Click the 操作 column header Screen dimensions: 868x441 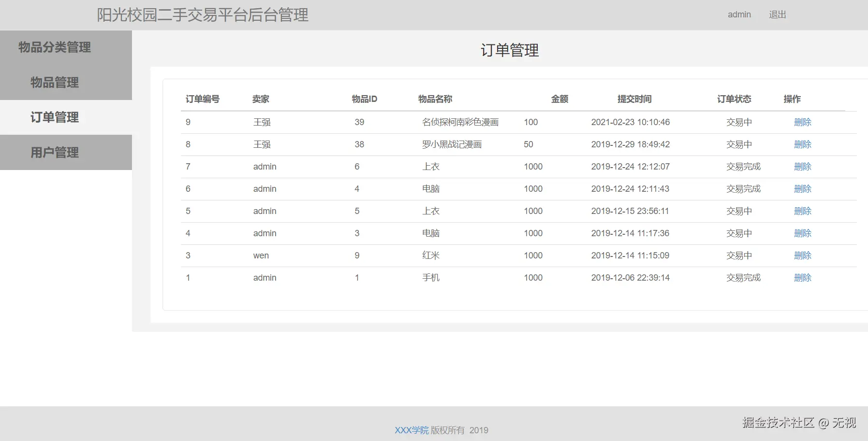[x=792, y=99]
